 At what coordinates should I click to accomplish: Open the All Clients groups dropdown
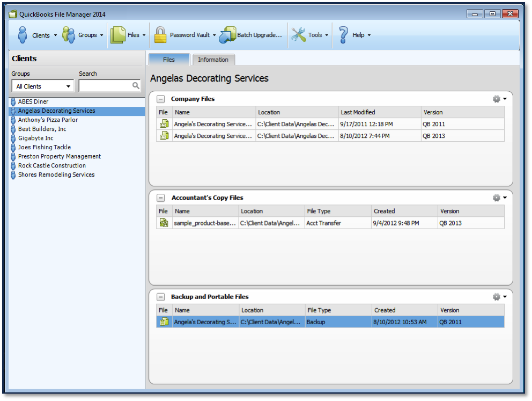43,86
